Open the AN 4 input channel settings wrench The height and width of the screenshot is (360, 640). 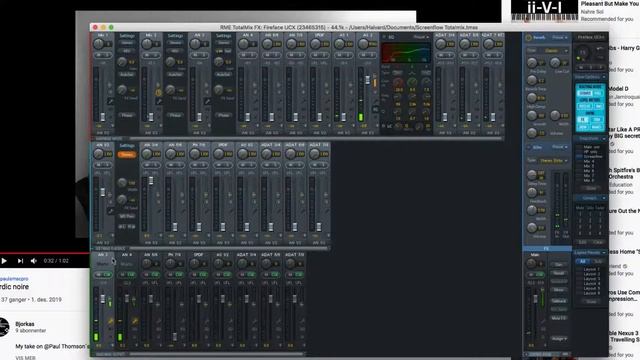(x=256, y=101)
